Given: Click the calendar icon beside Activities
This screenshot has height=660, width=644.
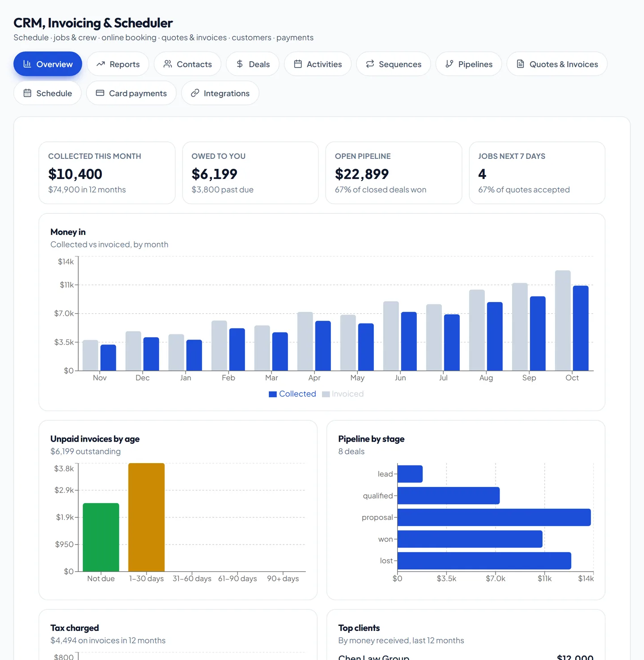Looking at the screenshot, I should click(298, 64).
